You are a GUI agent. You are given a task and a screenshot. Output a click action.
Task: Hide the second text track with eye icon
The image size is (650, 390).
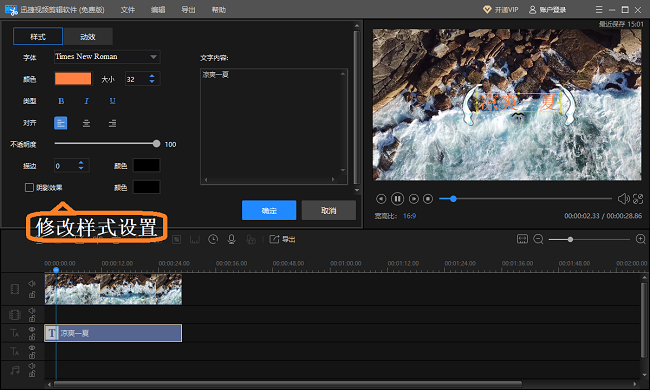[x=32, y=348]
